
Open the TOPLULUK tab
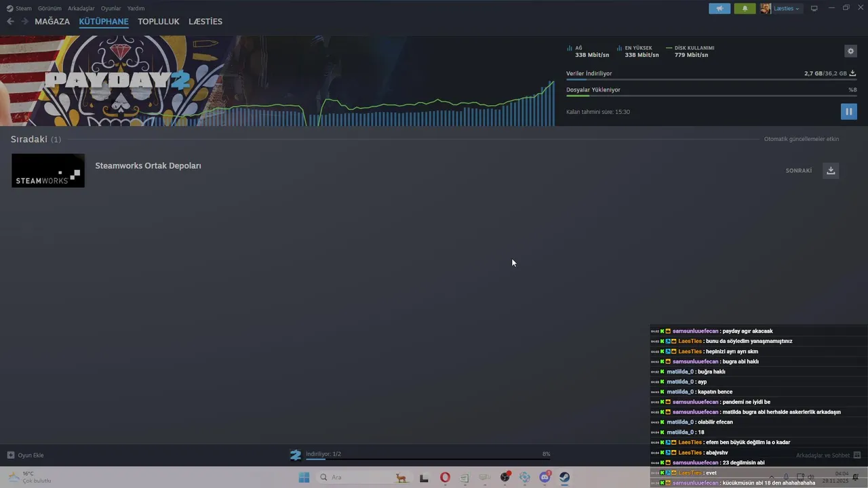159,22
